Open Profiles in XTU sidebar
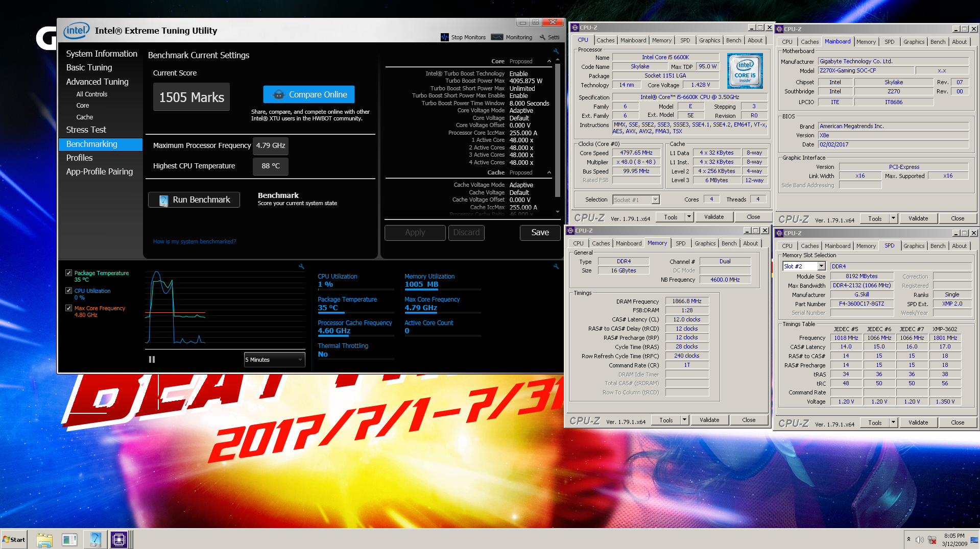The width and height of the screenshot is (980, 549). coord(79,158)
